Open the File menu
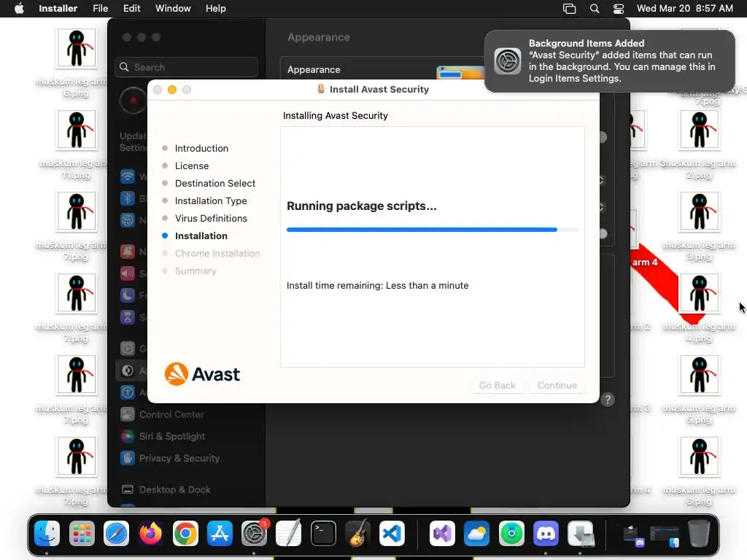The image size is (747, 560). (100, 9)
